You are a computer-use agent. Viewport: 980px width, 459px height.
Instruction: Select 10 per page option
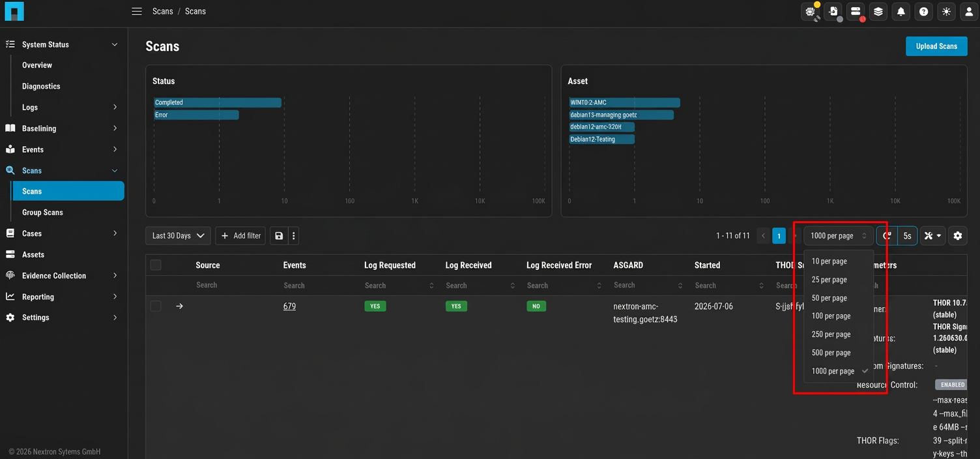839,261
